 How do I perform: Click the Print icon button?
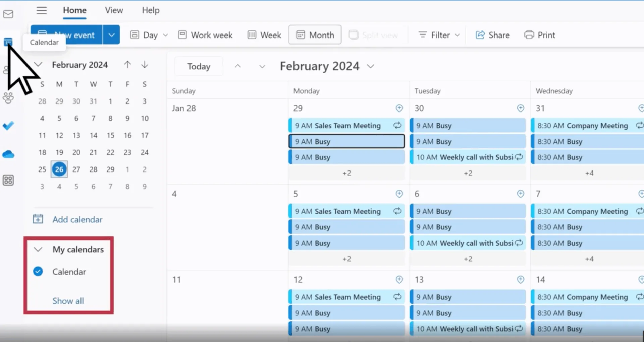(x=540, y=35)
